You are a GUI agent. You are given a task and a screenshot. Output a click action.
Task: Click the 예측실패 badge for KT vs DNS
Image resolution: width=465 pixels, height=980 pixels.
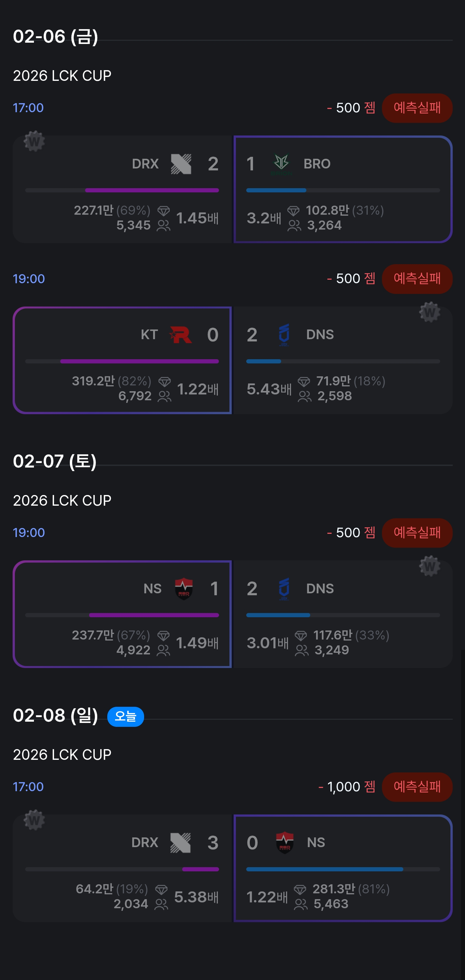point(417,279)
